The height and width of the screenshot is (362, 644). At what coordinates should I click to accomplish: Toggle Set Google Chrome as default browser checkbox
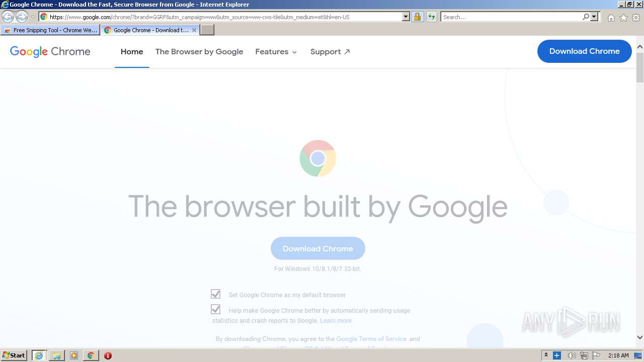pos(216,294)
